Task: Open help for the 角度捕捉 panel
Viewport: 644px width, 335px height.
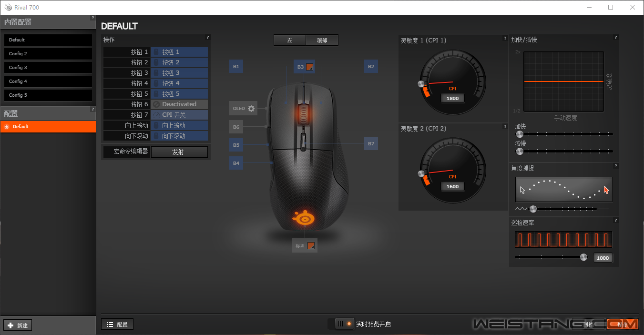Action: pos(616,166)
